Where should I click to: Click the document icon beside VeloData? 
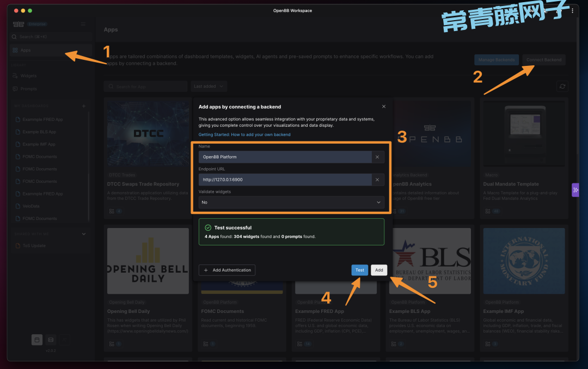click(17, 206)
